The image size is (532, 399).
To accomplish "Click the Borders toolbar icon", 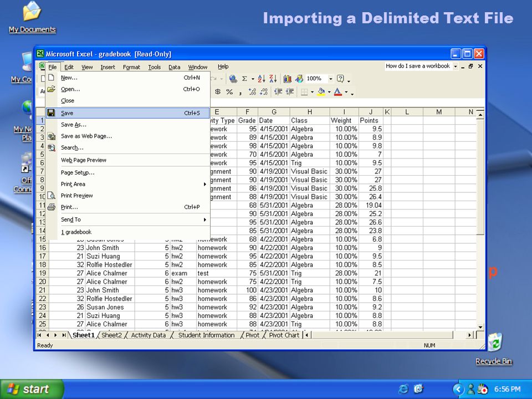I will pos(304,92).
